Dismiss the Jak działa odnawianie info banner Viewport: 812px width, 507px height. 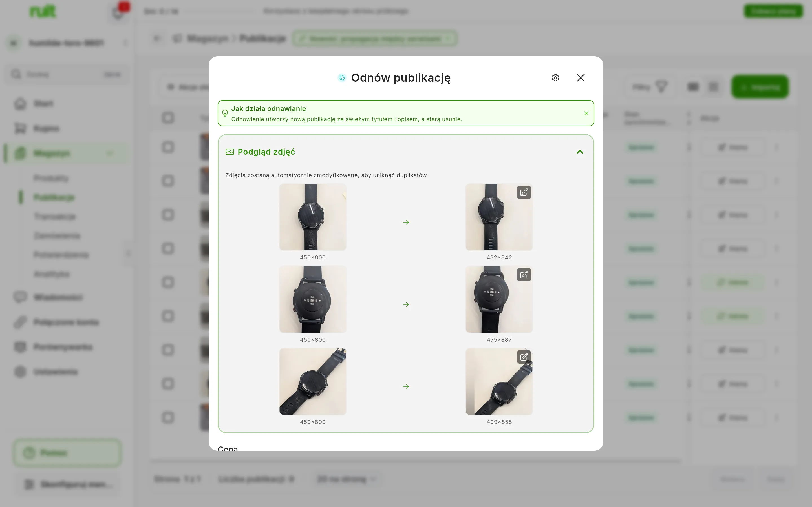pyautogui.click(x=586, y=113)
